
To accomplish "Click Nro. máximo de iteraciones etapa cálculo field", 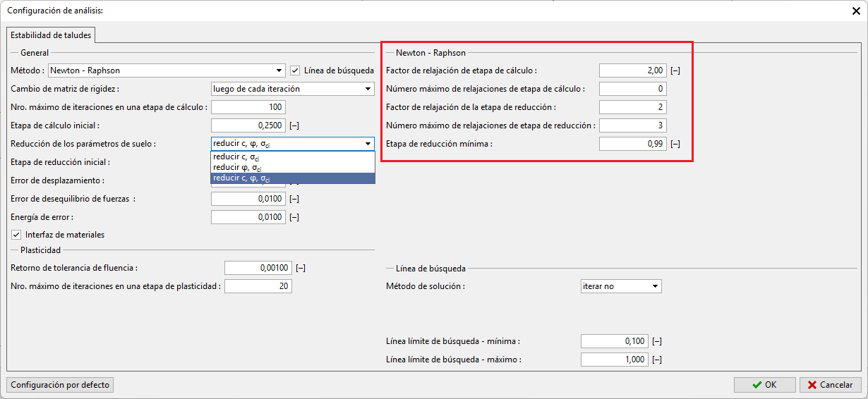I will (x=248, y=107).
